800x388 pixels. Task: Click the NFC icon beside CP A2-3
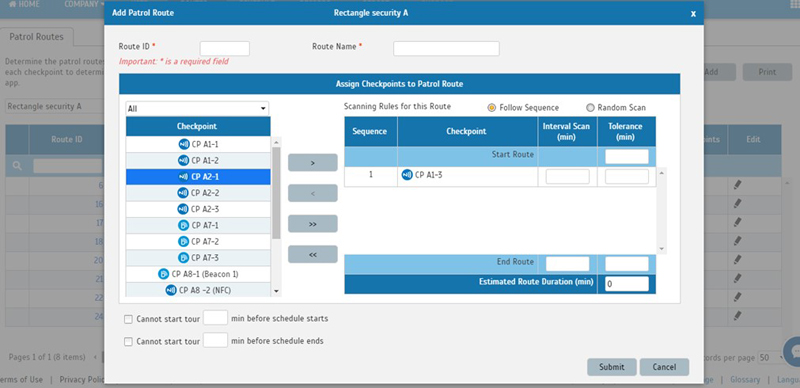pyautogui.click(x=184, y=209)
